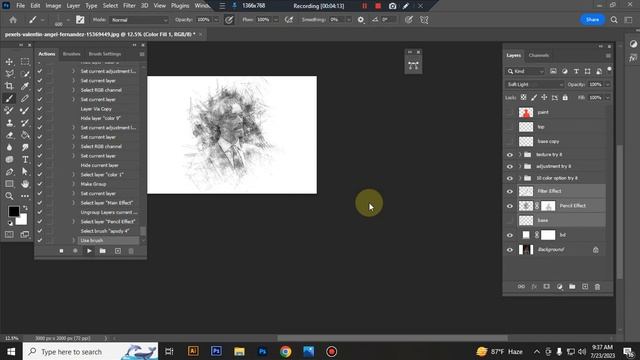Switch to the Brushes tab
Screen dimensions: 640x360
(x=71, y=54)
